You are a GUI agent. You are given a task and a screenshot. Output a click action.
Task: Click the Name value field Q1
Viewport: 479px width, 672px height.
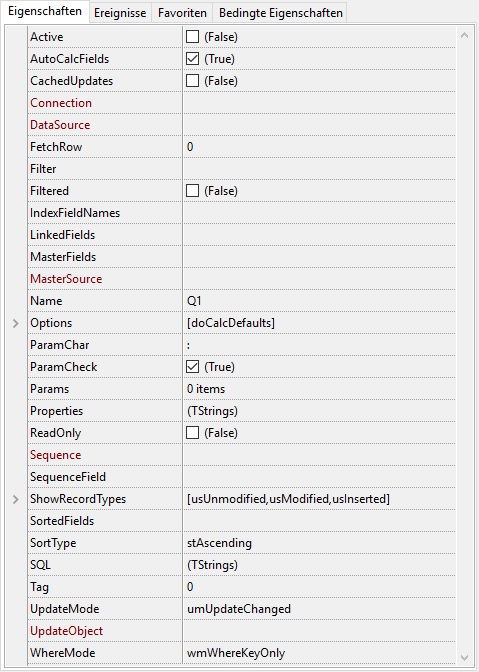point(319,301)
